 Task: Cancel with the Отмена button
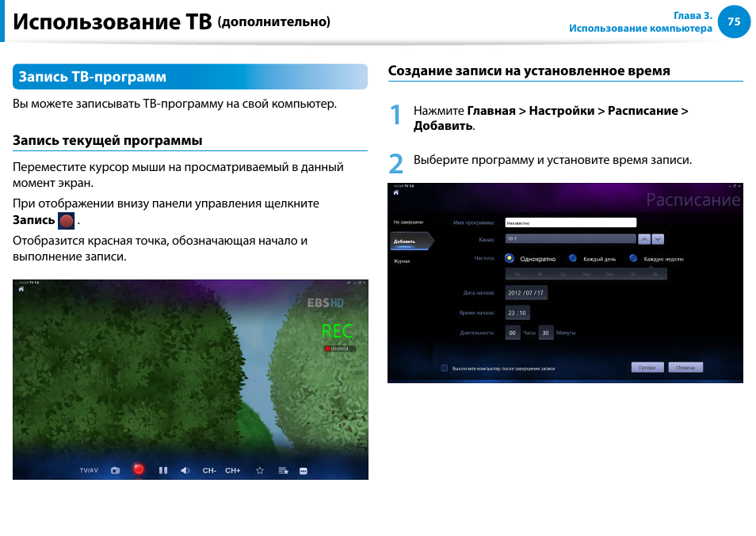click(x=685, y=367)
